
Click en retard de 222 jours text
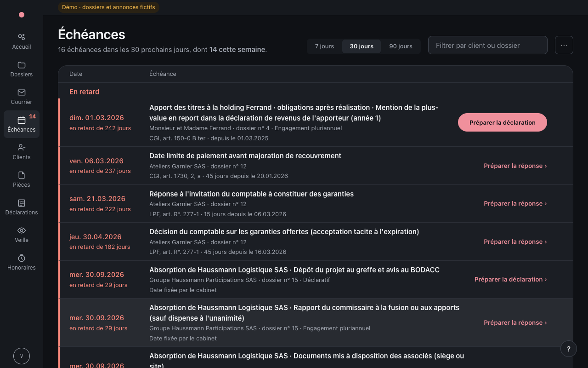click(100, 209)
